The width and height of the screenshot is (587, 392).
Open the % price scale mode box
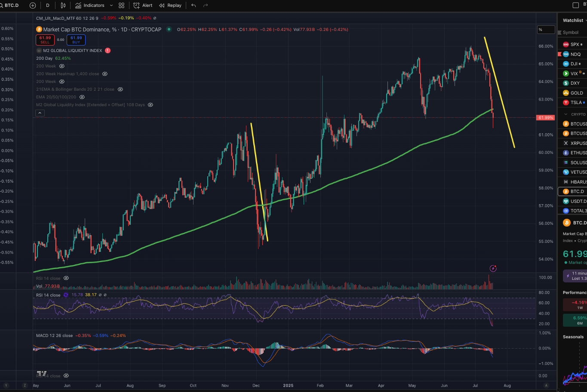546,29
